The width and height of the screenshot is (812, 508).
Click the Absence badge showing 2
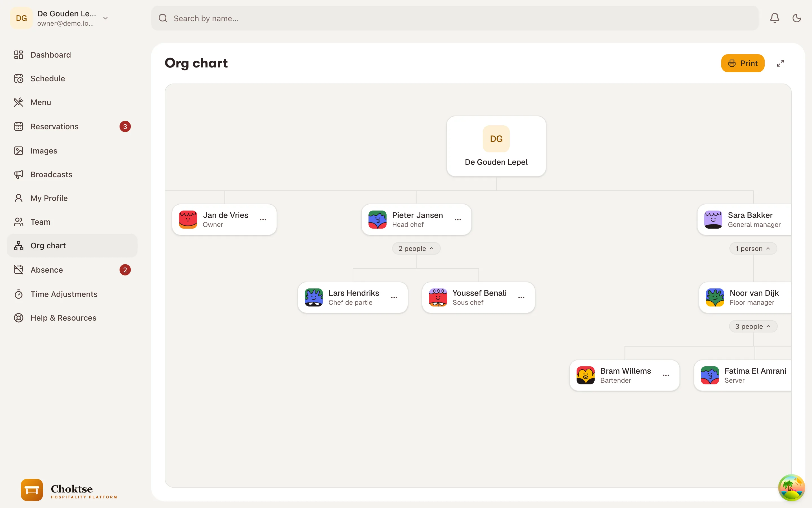(125, 270)
